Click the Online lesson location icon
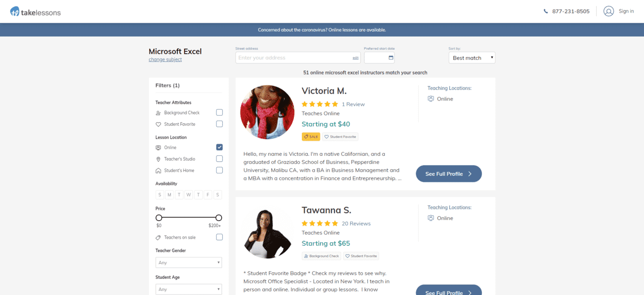 tap(158, 148)
